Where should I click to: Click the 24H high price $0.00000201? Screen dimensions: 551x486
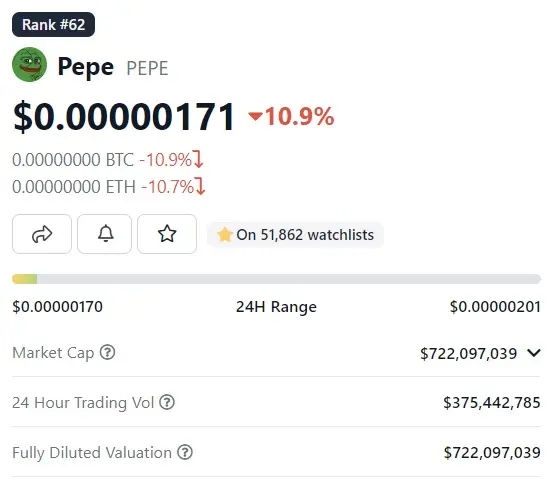pos(495,307)
